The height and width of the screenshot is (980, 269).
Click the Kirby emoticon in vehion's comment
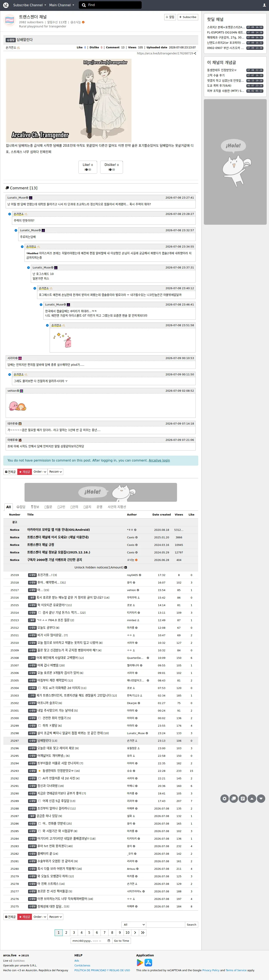click(18, 406)
